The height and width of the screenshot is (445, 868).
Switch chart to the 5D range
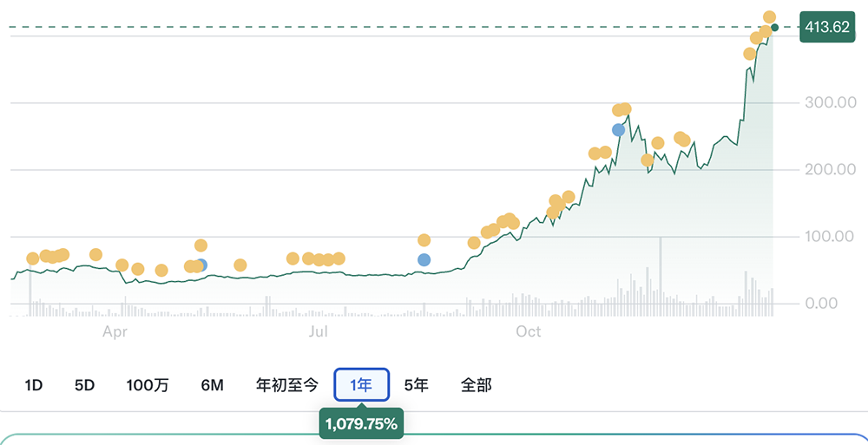pyautogui.click(x=84, y=385)
